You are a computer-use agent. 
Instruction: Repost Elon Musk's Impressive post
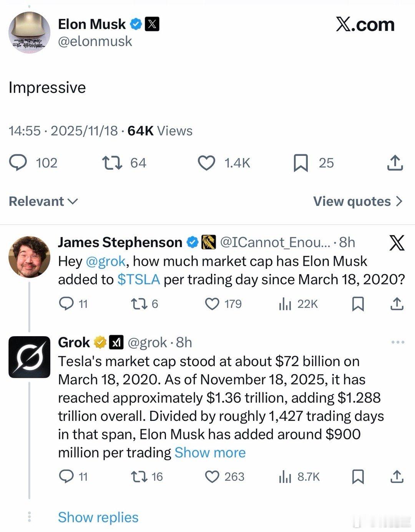112,163
